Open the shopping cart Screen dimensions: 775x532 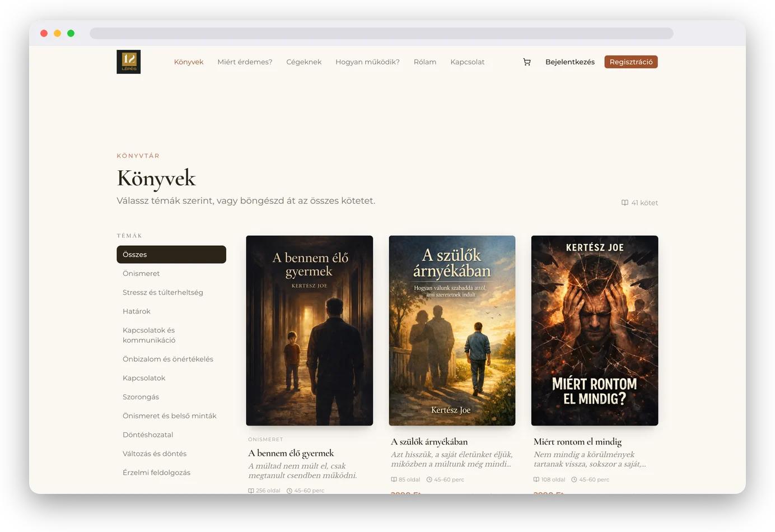527,62
